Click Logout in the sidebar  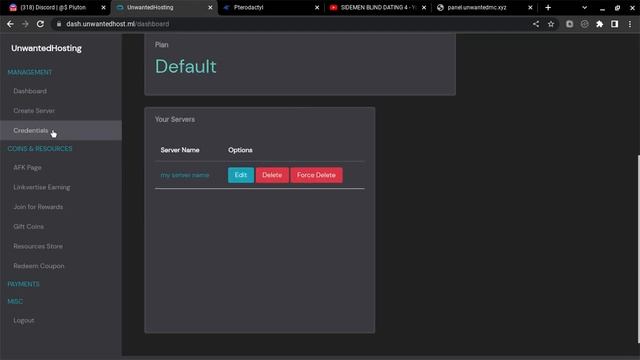[24, 320]
